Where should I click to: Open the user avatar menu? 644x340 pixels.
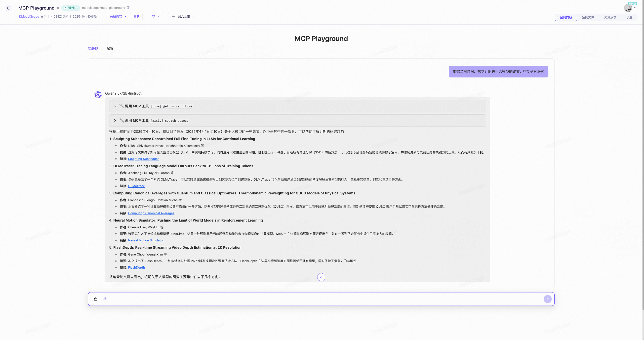click(x=629, y=8)
